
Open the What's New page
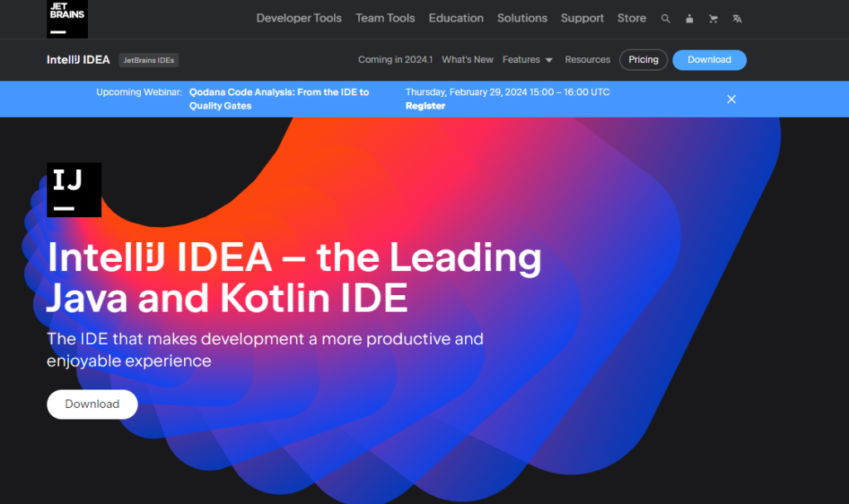[x=468, y=60]
